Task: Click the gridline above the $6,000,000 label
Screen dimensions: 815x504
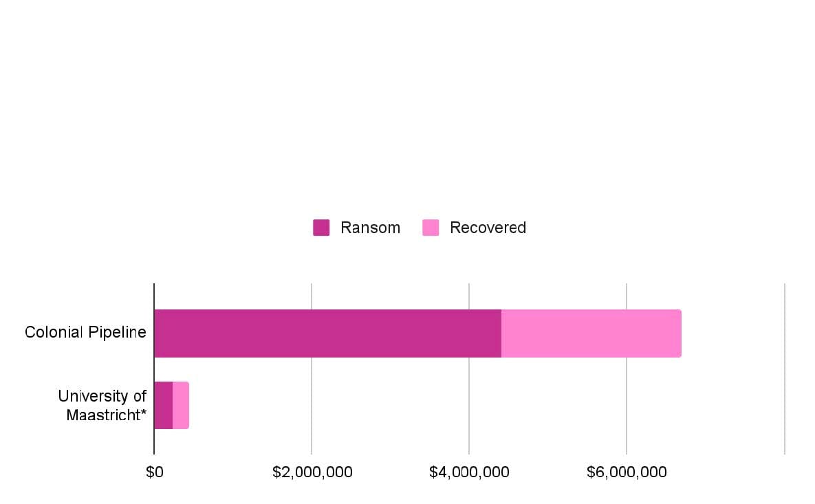Action: (x=627, y=296)
